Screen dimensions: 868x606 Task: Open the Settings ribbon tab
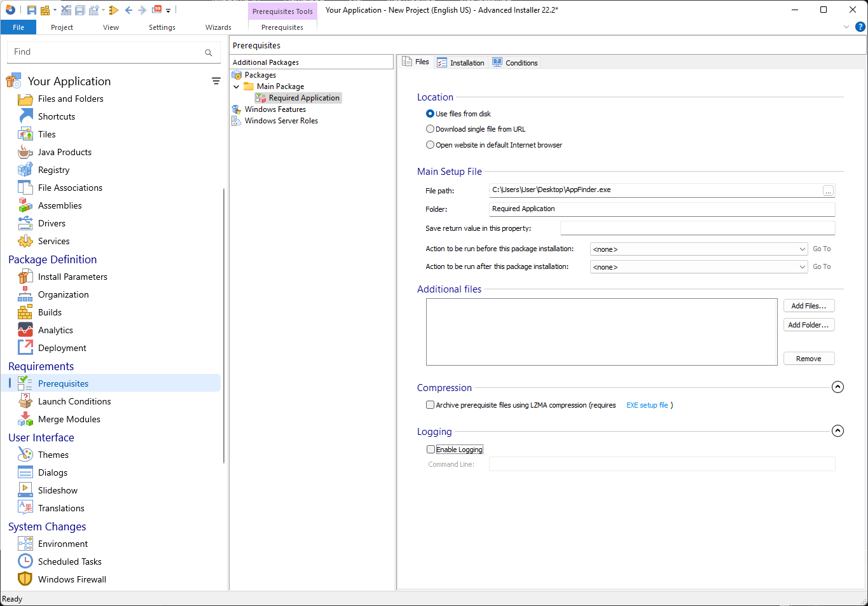pyautogui.click(x=162, y=27)
